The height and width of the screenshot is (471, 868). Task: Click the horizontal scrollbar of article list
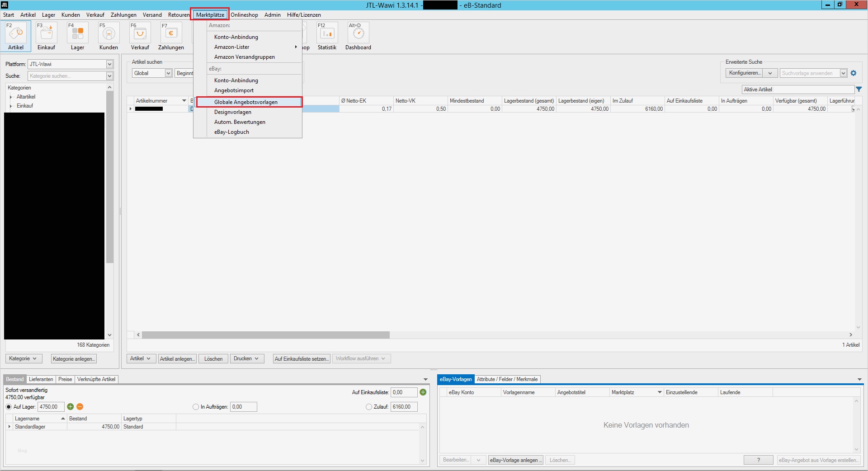(265, 335)
